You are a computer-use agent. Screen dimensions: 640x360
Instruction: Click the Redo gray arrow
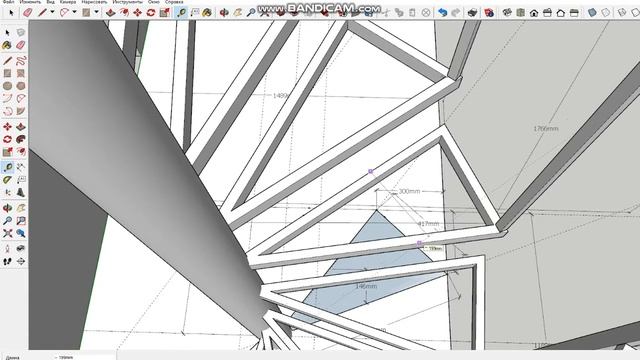tap(456, 13)
